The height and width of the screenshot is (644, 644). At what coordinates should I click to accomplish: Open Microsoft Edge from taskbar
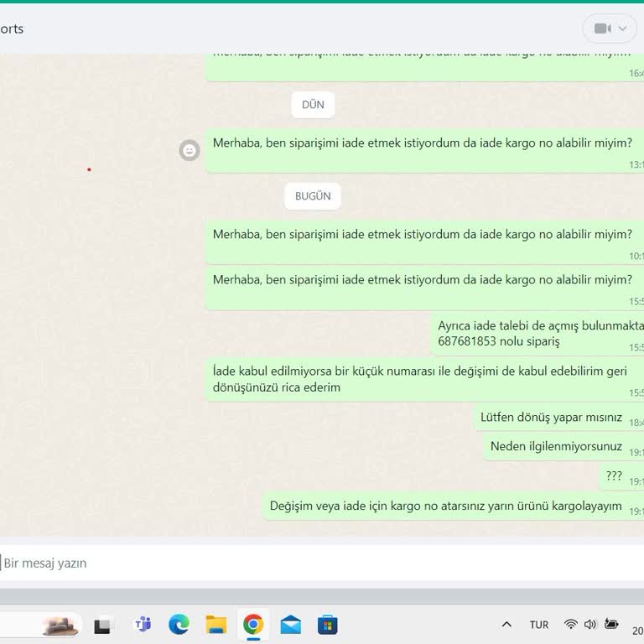179,625
